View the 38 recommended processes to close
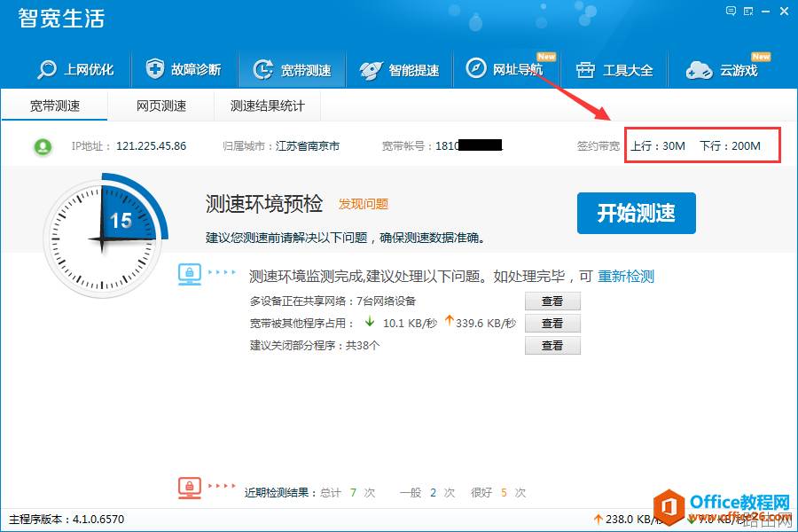Image resolution: width=798 pixels, height=532 pixels. [552, 345]
